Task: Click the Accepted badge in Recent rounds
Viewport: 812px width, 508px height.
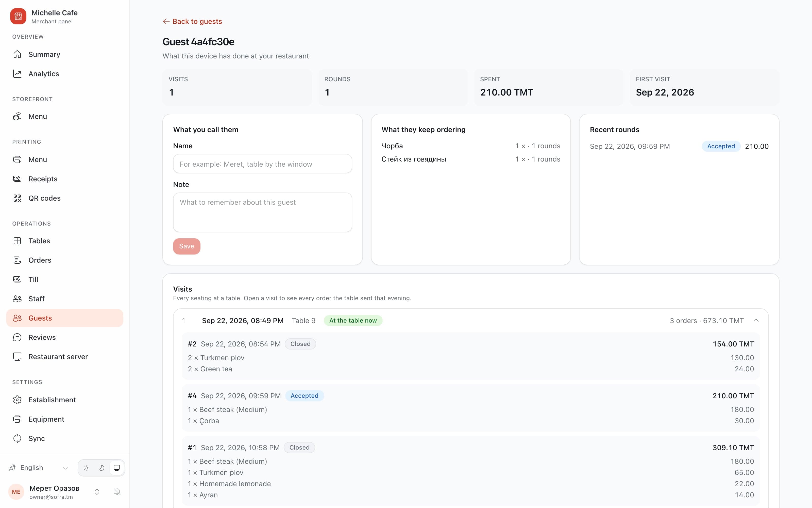Action: pos(721,146)
